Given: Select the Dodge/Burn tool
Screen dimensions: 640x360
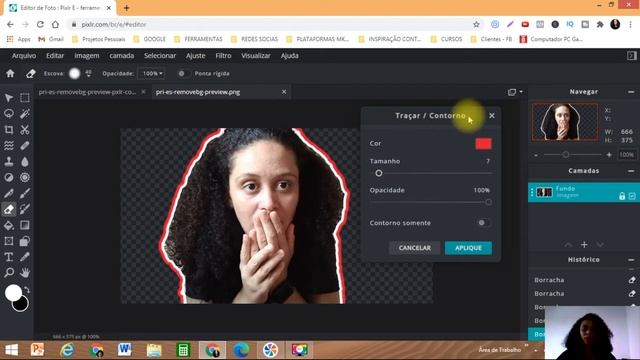Looking at the screenshot, I should [9, 177].
